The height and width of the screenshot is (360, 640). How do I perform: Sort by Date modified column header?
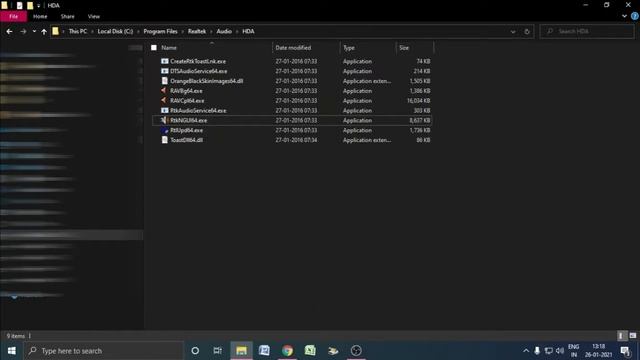293,48
